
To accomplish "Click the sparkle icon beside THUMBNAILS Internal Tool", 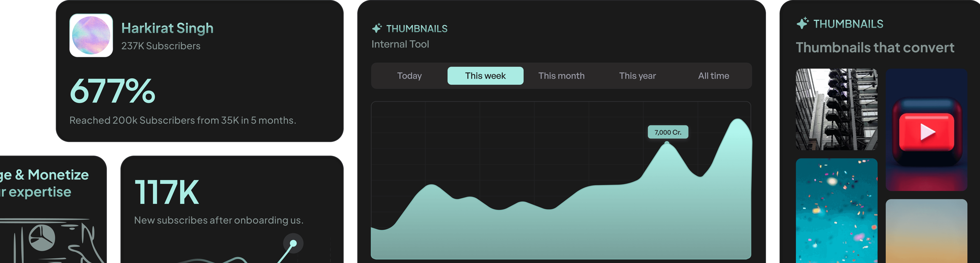I will coord(377,28).
